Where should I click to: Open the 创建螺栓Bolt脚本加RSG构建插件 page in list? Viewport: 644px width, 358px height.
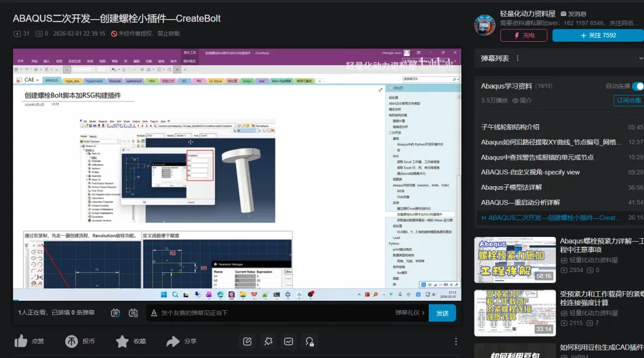419,214
